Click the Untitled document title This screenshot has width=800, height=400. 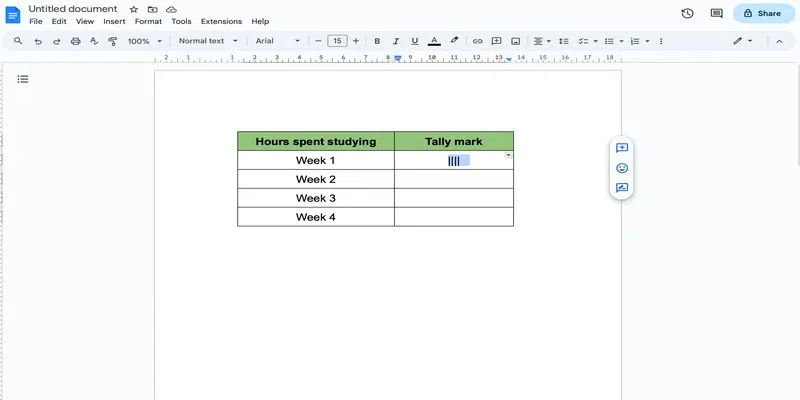coord(73,9)
